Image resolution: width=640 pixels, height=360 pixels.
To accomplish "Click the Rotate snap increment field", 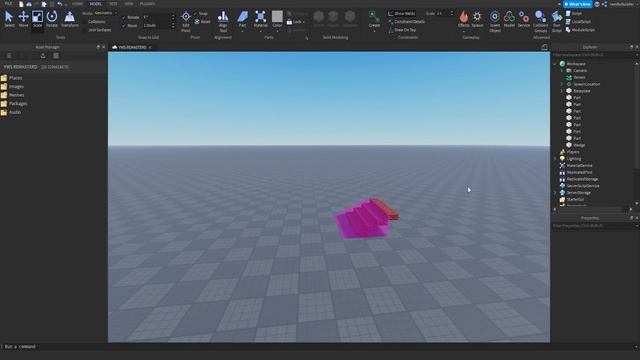I will click(x=156, y=18).
